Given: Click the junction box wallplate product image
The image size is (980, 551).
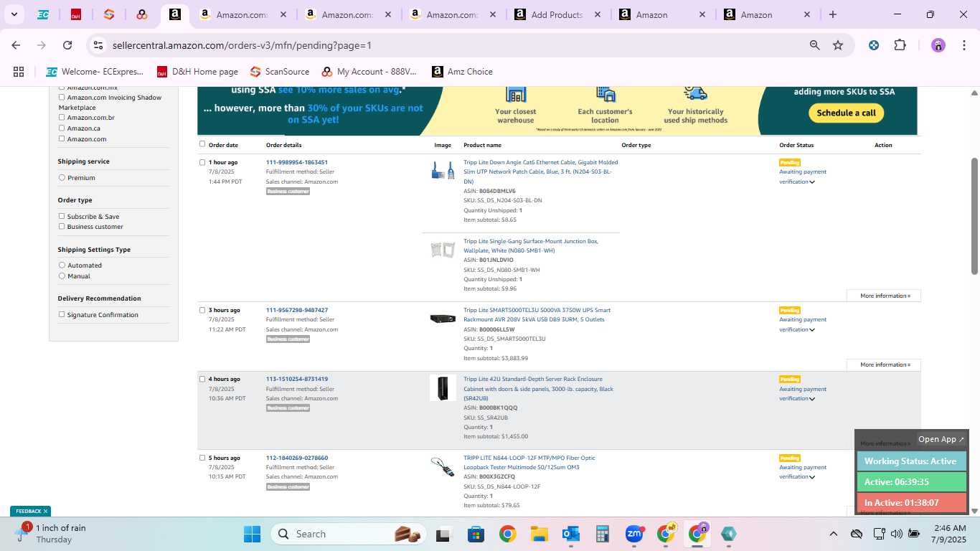Looking at the screenshot, I should click(x=443, y=249).
